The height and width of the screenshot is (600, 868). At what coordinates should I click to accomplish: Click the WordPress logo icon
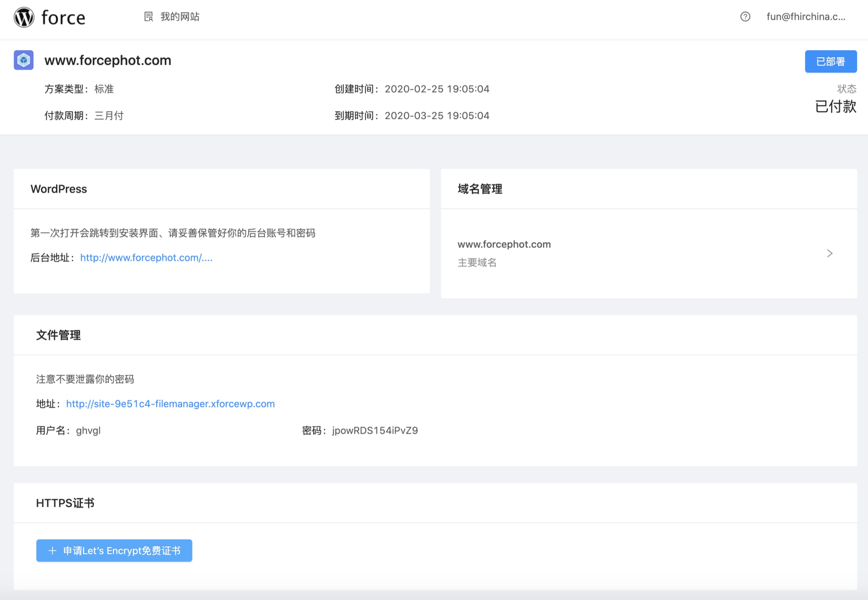click(24, 17)
